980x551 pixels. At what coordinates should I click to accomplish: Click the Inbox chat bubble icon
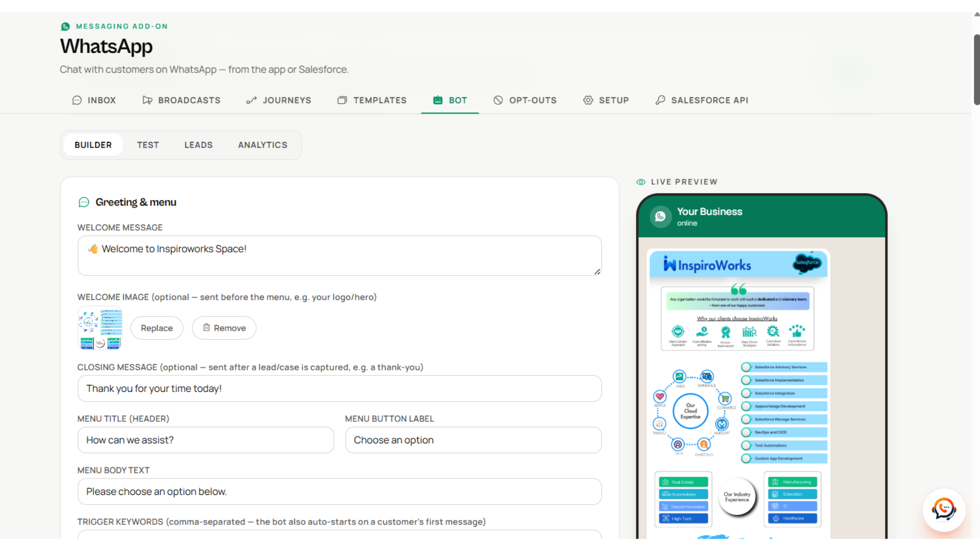coord(77,101)
